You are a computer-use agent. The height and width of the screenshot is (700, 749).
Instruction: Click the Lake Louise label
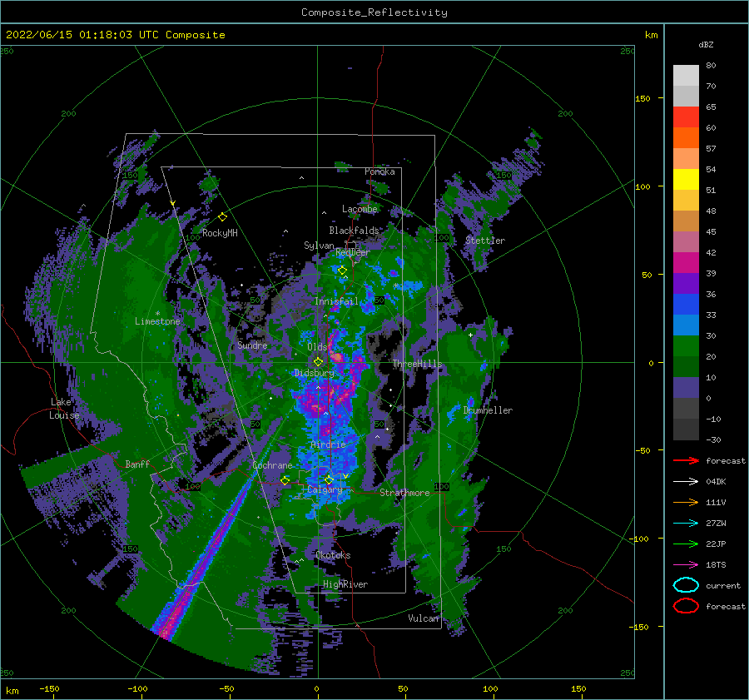pos(64,409)
